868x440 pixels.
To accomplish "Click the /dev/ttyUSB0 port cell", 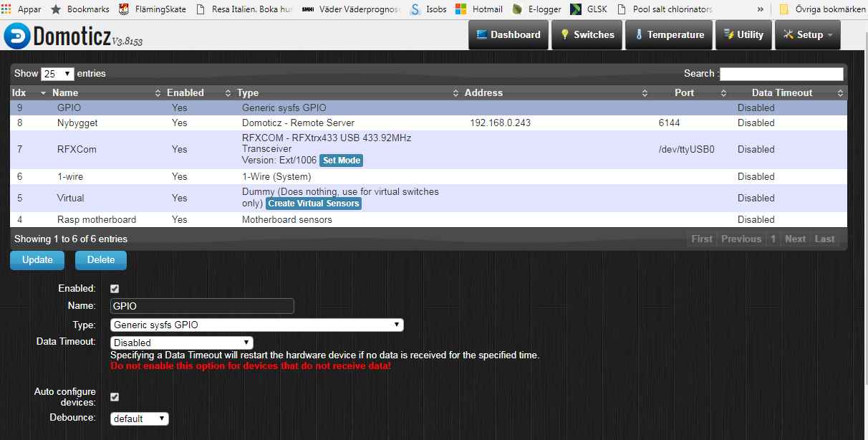I will pos(687,150).
